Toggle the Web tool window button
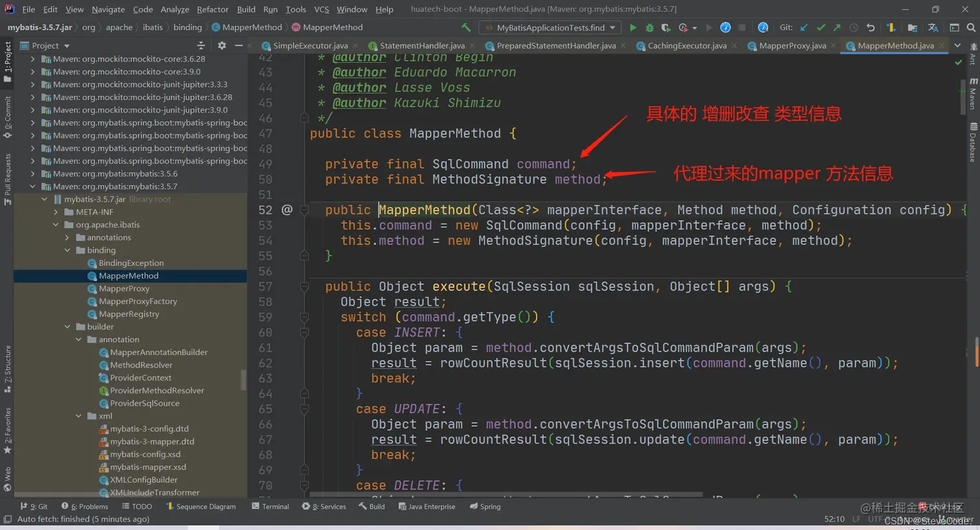980x530 pixels. coord(8,479)
